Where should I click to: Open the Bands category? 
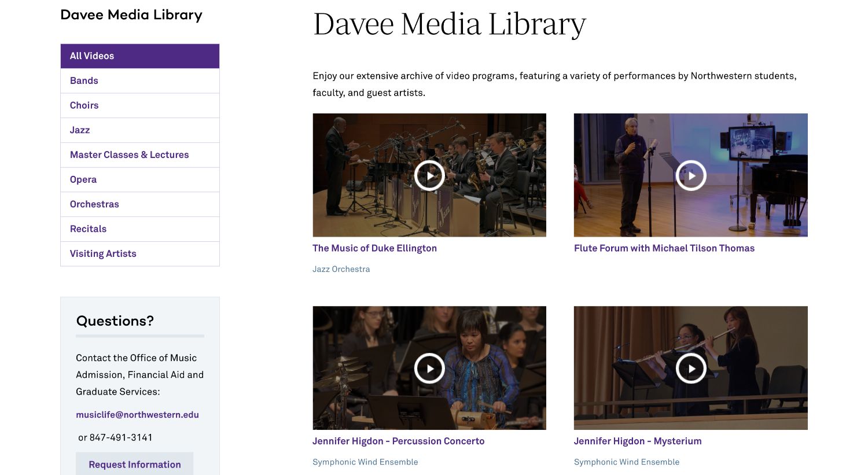pos(140,81)
